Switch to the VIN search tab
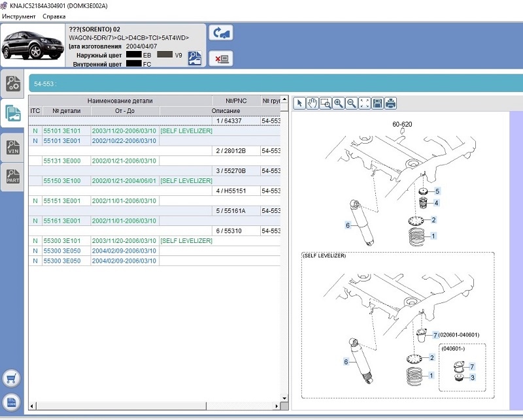 click(x=13, y=146)
